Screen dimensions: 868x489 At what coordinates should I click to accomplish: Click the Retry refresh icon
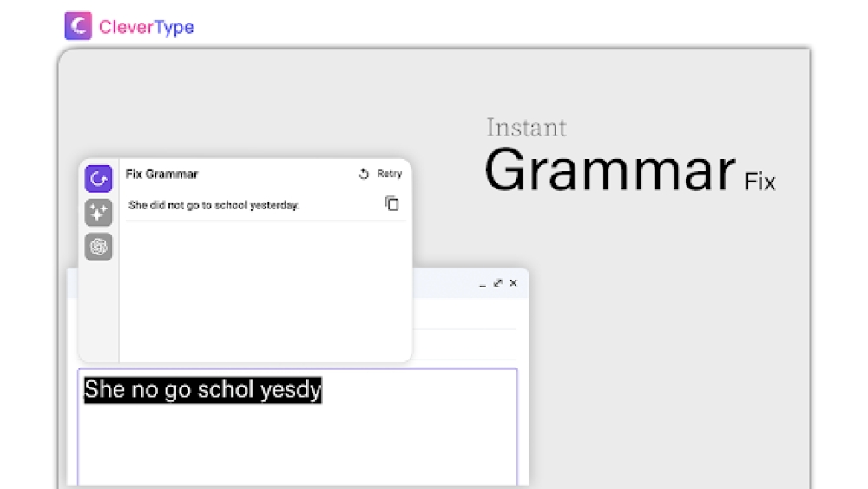(364, 174)
